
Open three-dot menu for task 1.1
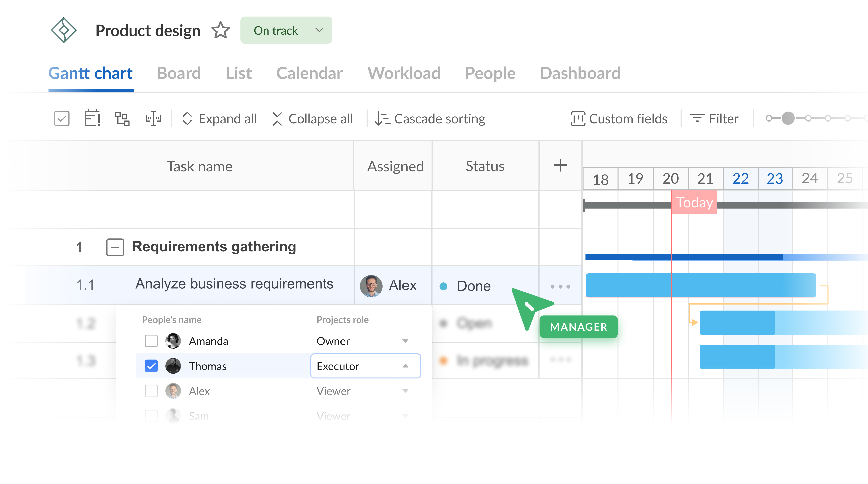pos(560,286)
